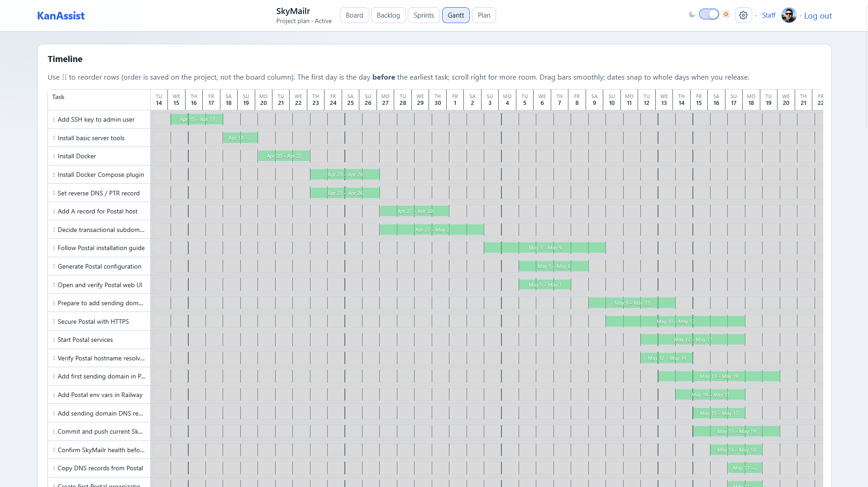
Task: Grab drag handle for Follow Postal installation guide
Action: (x=54, y=248)
